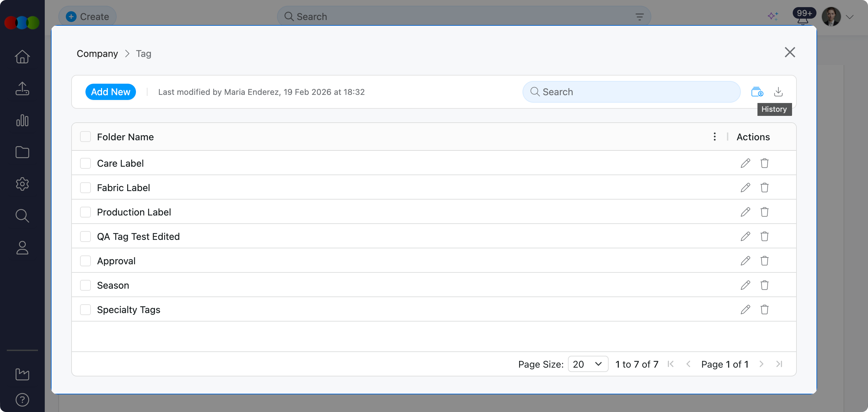868x412 pixels.
Task: Click the download export icon
Action: point(778,92)
